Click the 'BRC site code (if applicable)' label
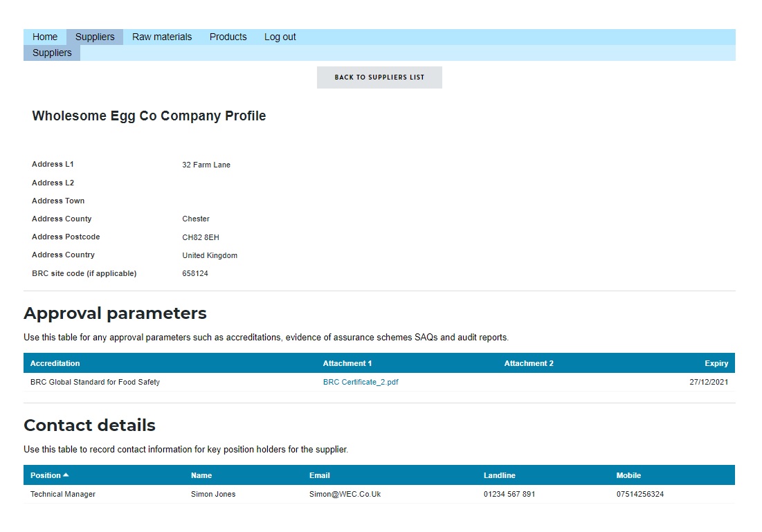Viewport: 762px width, 532px height. pyautogui.click(x=84, y=273)
